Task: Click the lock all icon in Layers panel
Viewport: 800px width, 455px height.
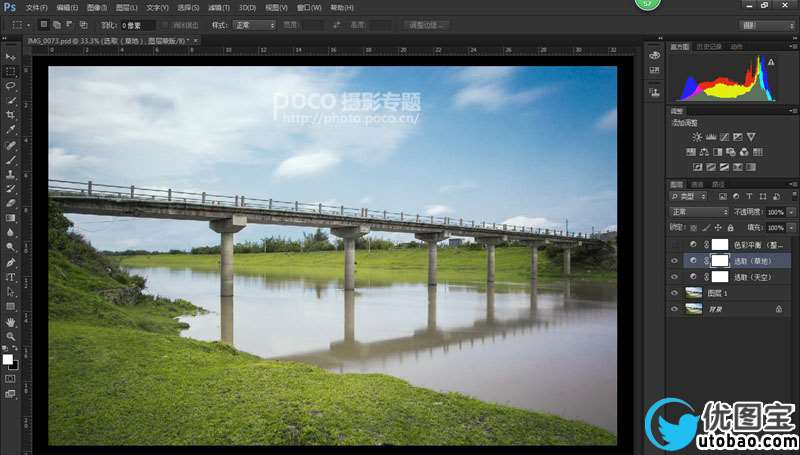Action: [729, 227]
